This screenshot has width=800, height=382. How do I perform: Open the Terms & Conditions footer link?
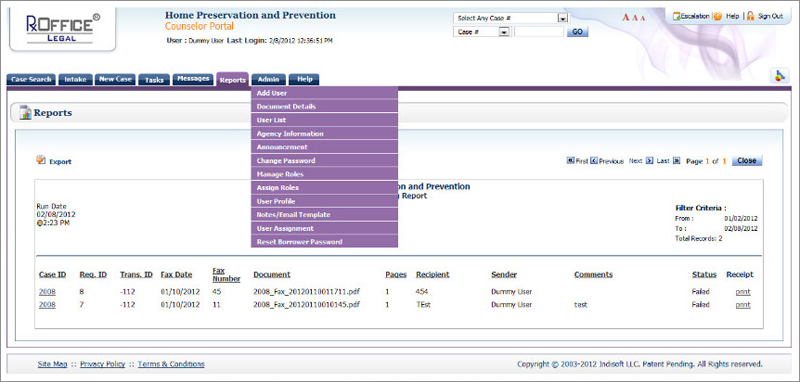(x=171, y=364)
